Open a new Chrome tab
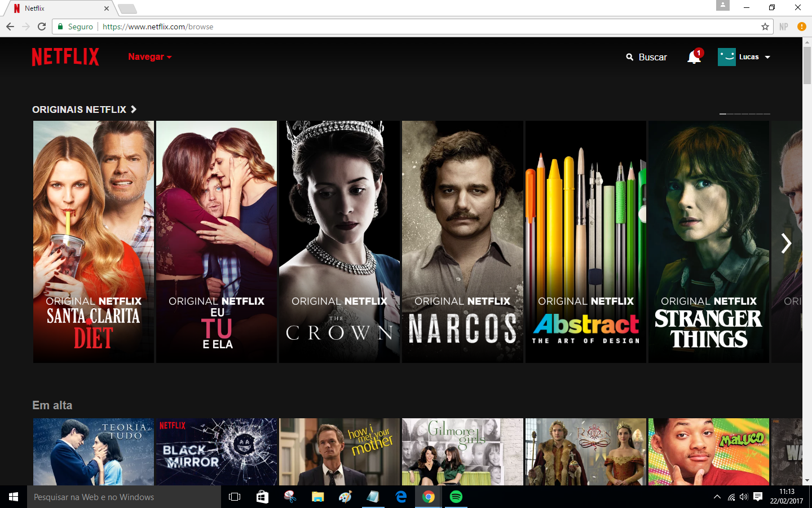Viewport: 812px width, 508px height. point(127,8)
